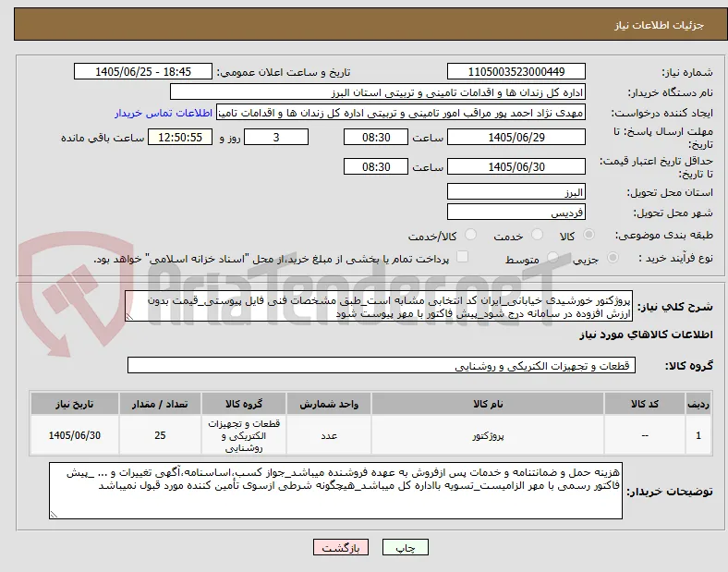
Task: Click the اطلاعات کالاهای مورد نیاز heading
Action: pos(646,335)
